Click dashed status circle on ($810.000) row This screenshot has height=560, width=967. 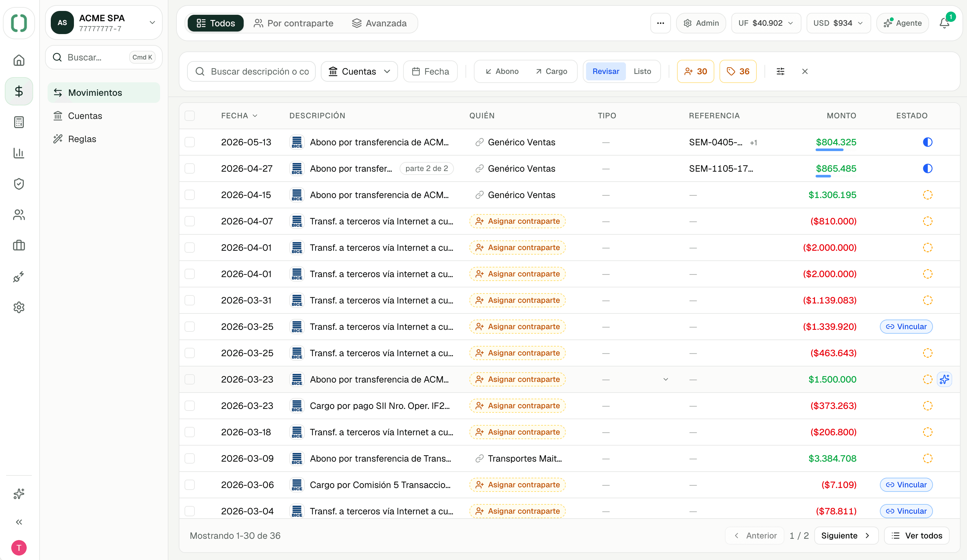[927, 221]
